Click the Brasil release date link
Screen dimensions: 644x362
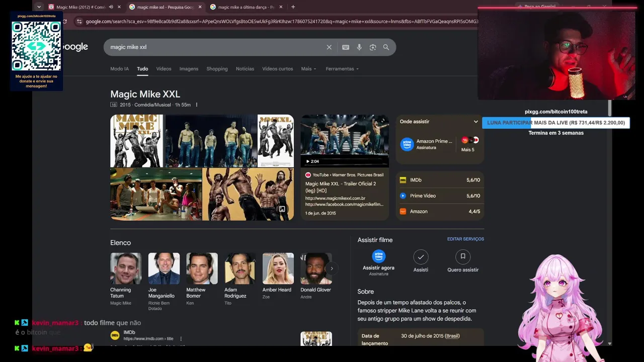click(452, 336)
